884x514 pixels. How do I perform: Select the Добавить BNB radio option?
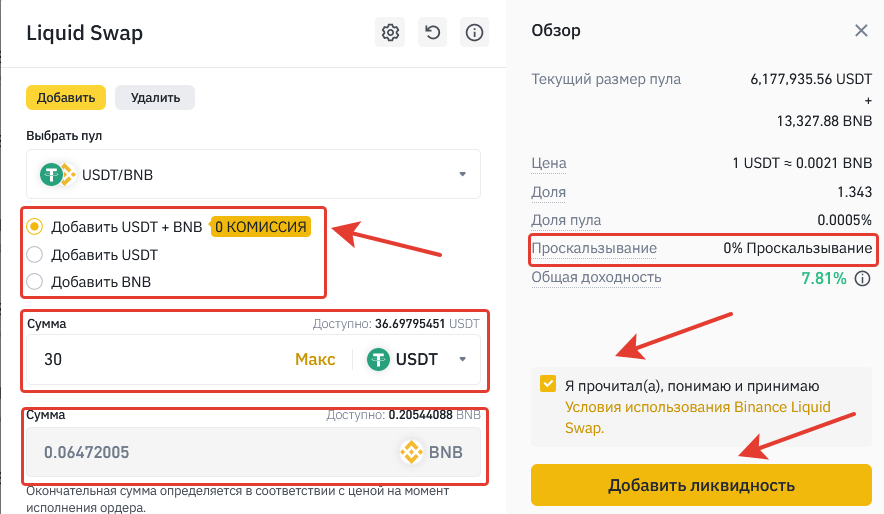34,281
